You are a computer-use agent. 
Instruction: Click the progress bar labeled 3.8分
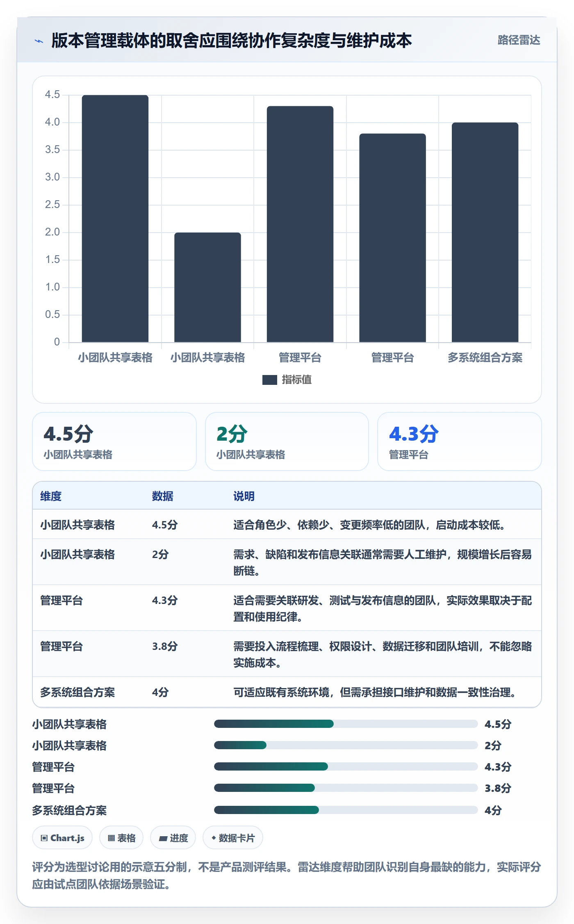[x=346, y=788]
